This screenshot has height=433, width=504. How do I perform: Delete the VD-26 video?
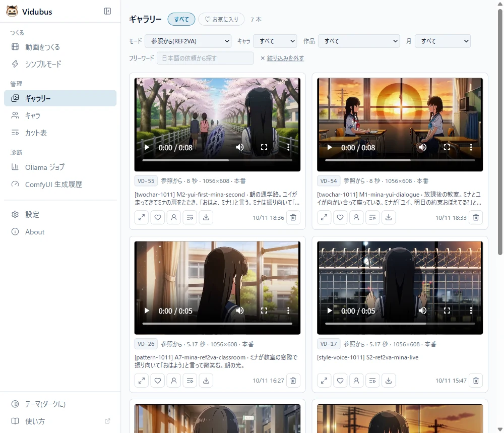click(x=293, y=381)
